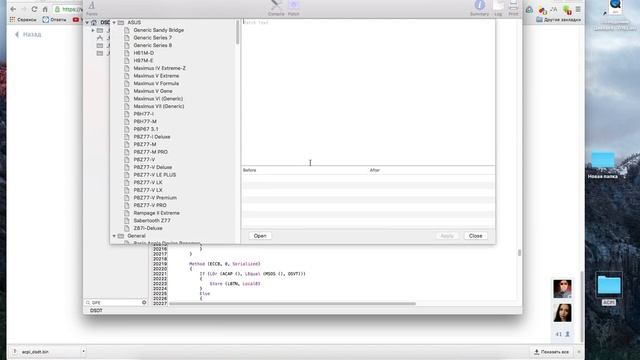Click the translate extension icon in Chrome
The height and width of the screenshot is (360, 640).
[x=554, y=9]
